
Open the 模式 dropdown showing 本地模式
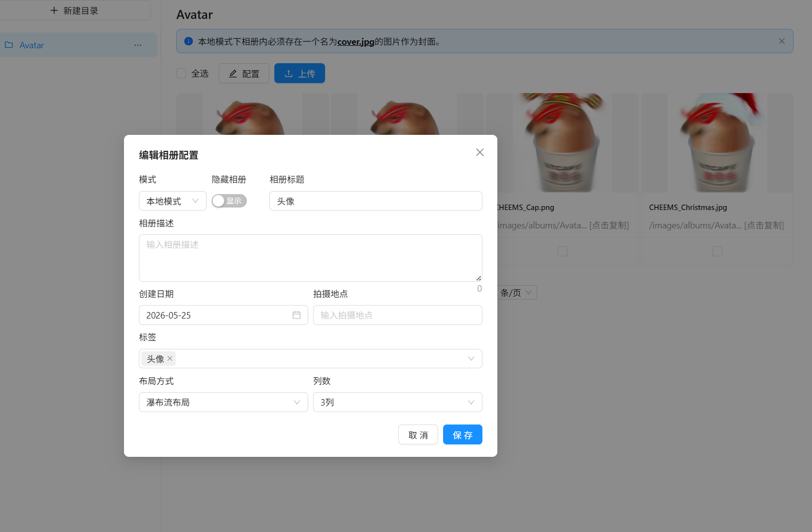click(172, 201)
